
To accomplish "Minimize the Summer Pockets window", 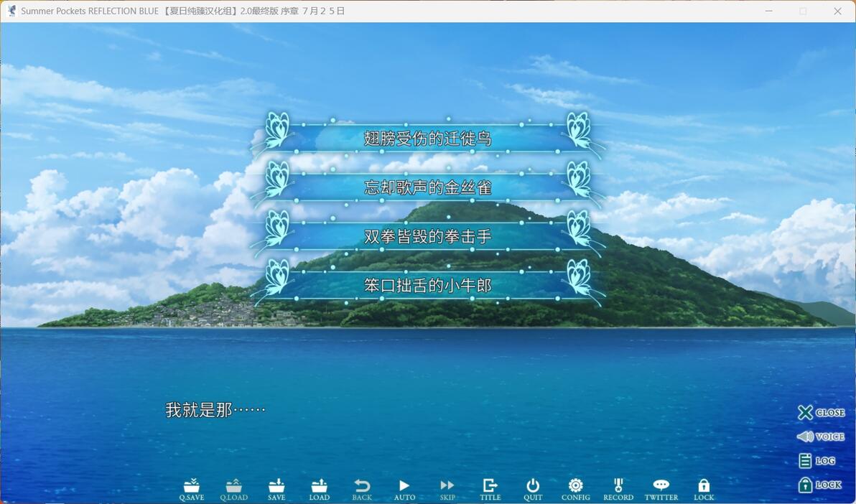I will [768, 11].
